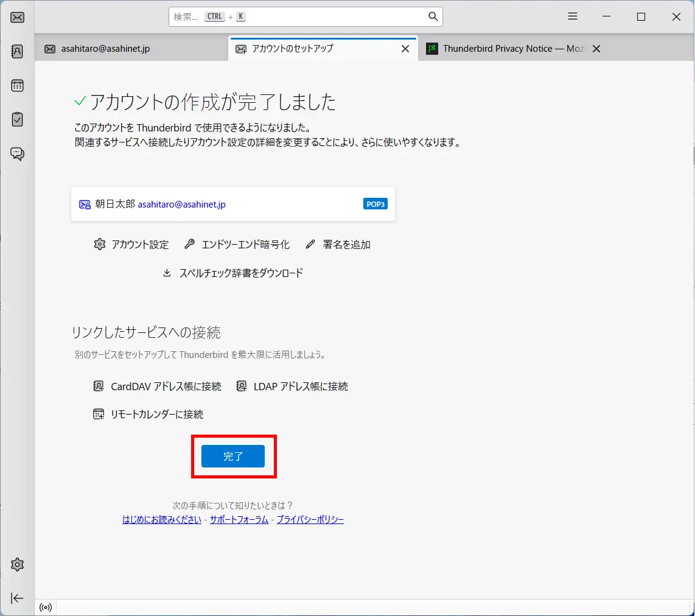Open Thunderbird settings via the gear icon

[x=17, y=564]
